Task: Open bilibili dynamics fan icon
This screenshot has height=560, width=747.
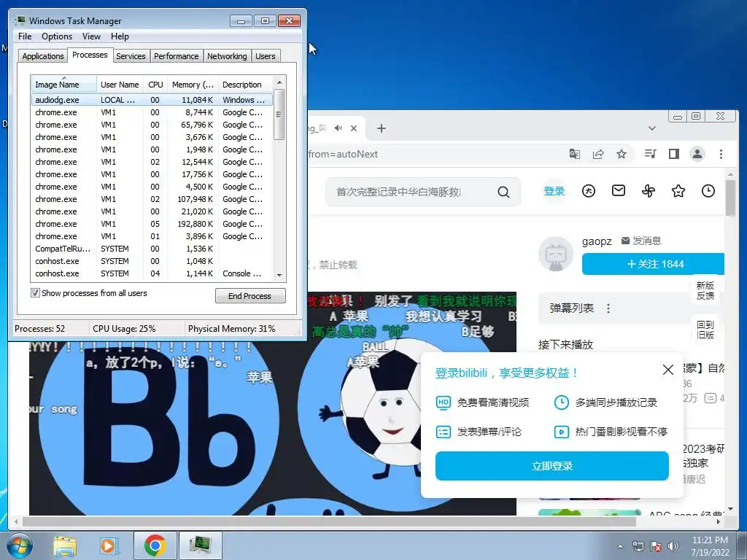Action: tap(649, 192)
